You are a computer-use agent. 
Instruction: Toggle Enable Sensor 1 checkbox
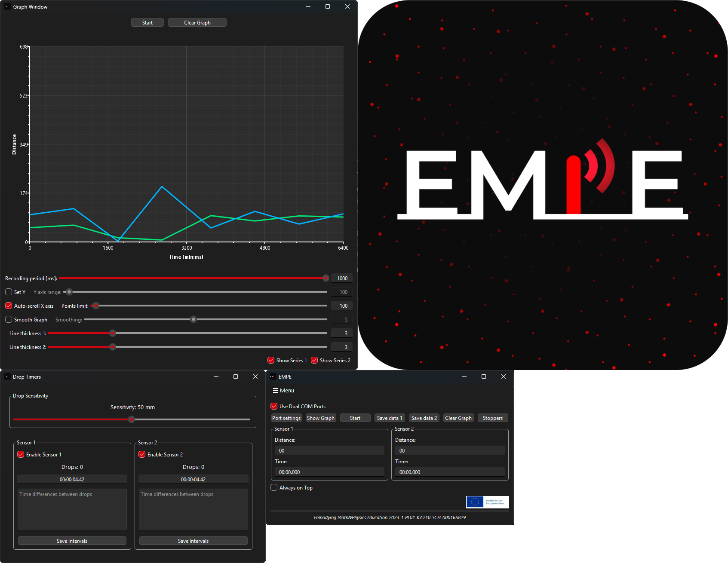21,454
